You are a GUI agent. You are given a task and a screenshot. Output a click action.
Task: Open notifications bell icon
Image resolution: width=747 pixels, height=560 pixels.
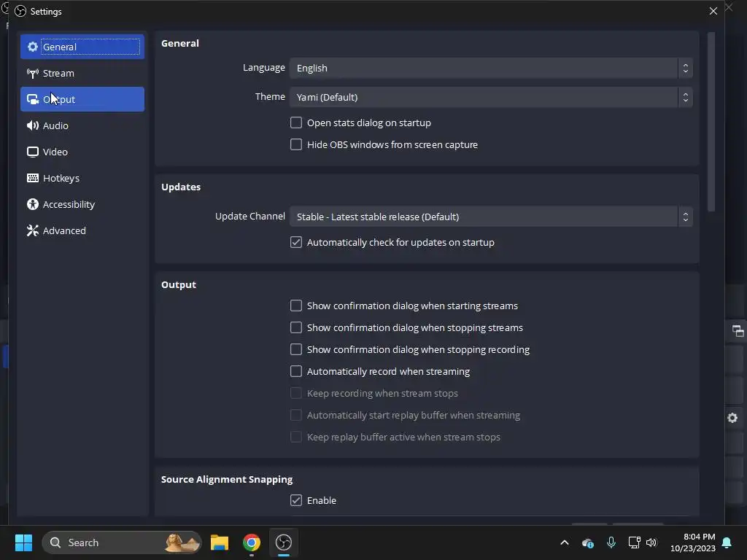[727, 542]
